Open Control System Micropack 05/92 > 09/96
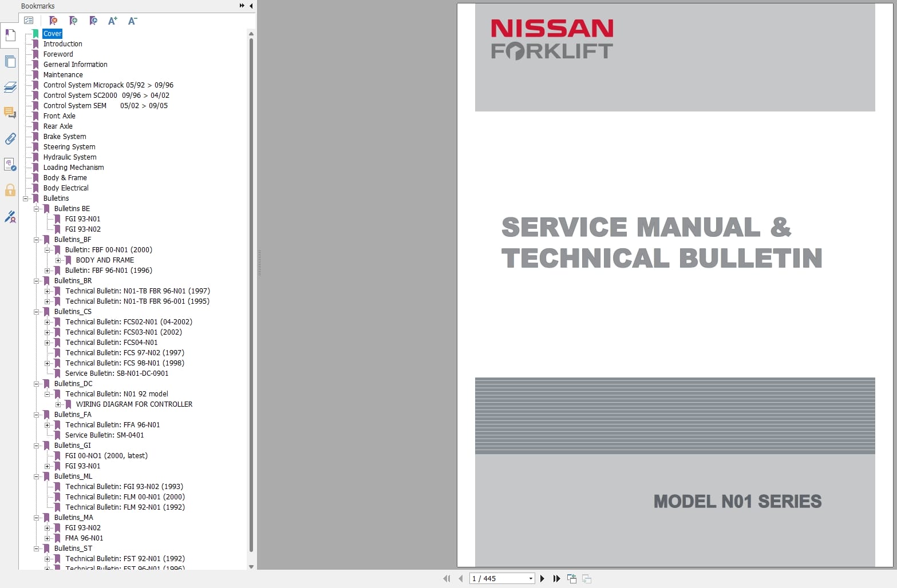This screenshot has width=897, height=588. [108, 85]
